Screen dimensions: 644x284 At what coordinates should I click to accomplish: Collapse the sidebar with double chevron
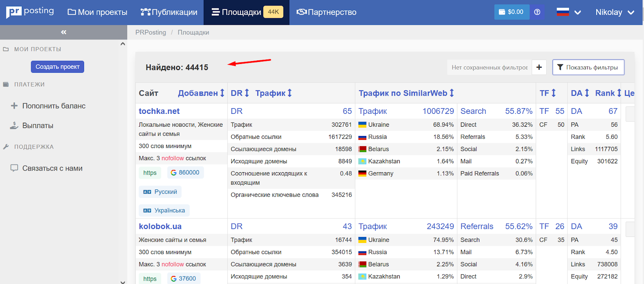coord(64,32)
